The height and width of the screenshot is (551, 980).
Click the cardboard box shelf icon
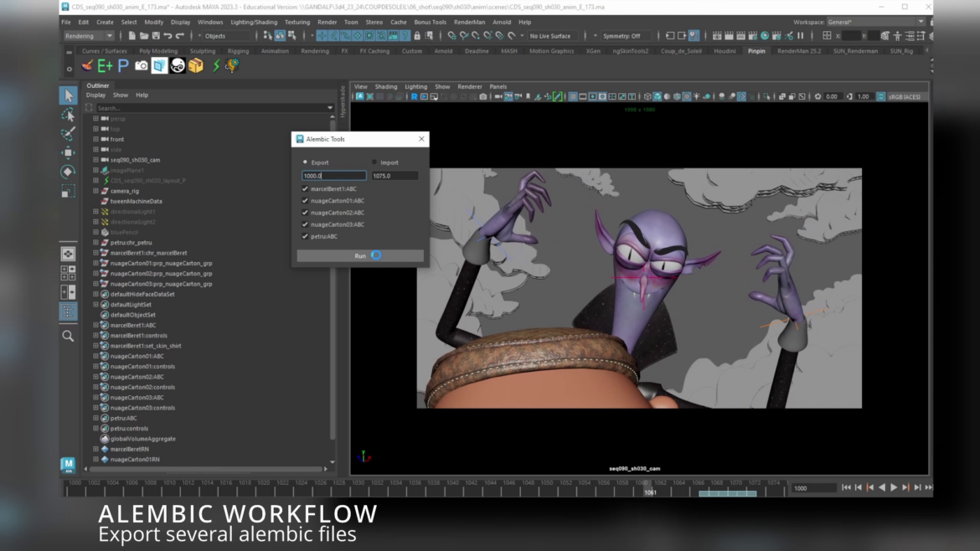click(196, 65)
